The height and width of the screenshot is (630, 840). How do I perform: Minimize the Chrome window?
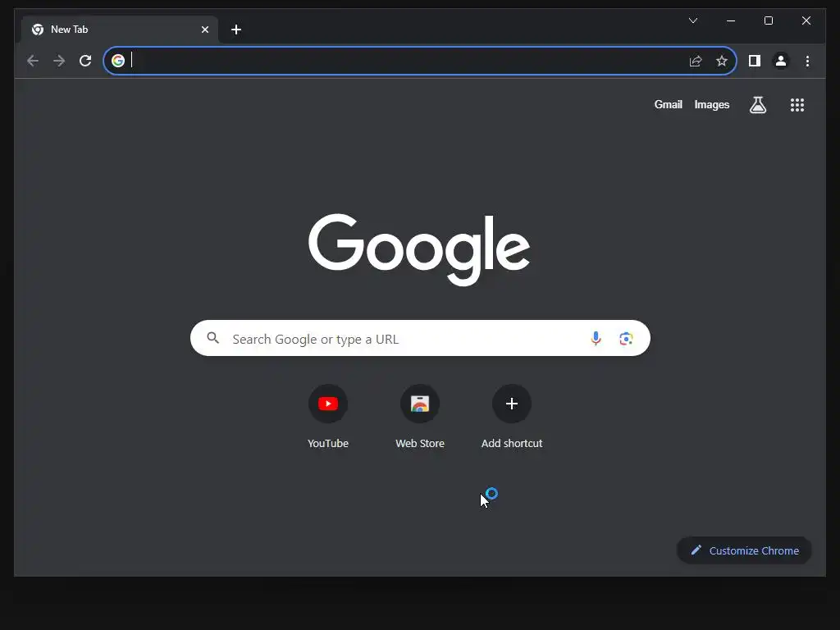pos(731,21)
